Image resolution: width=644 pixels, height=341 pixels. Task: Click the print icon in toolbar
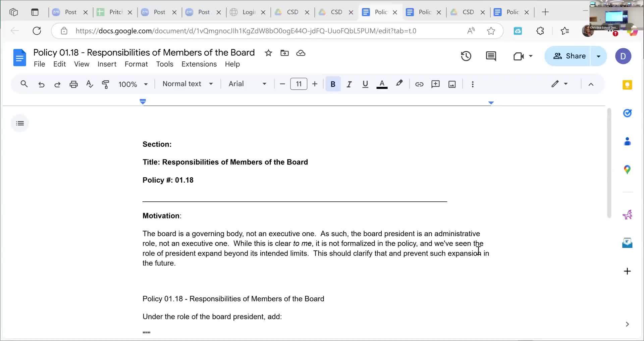pyautogui.click(x=73, y=84)
